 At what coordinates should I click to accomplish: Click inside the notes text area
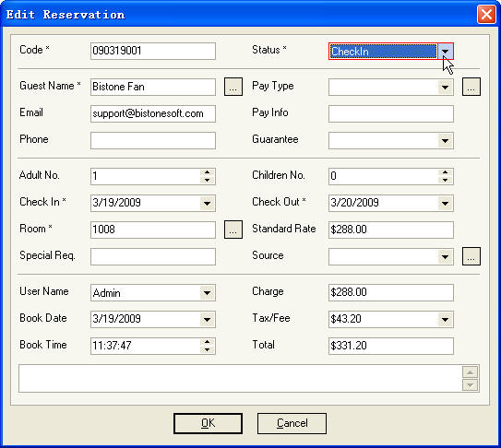tap(240, 378)
